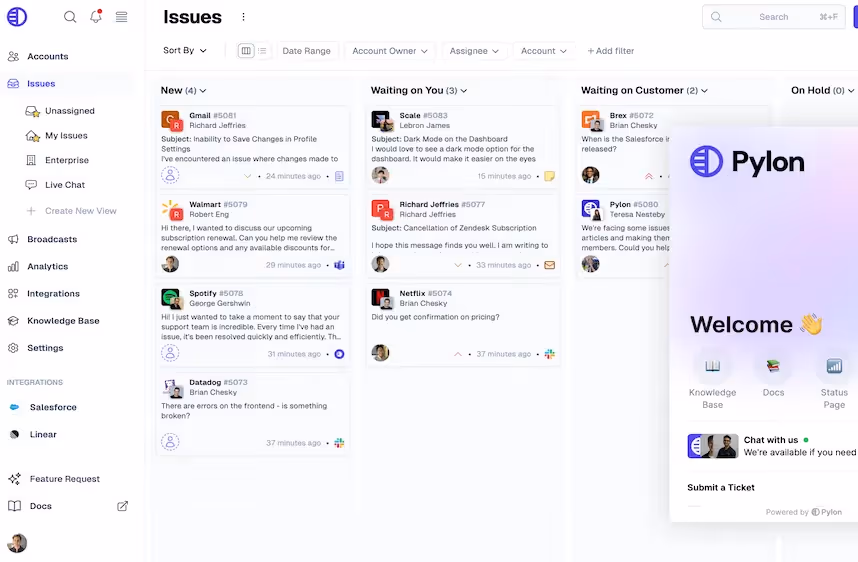This screenshot has height=562, width=858.
Task: Open Status Page in the Pylon widget
Action: 834,381
